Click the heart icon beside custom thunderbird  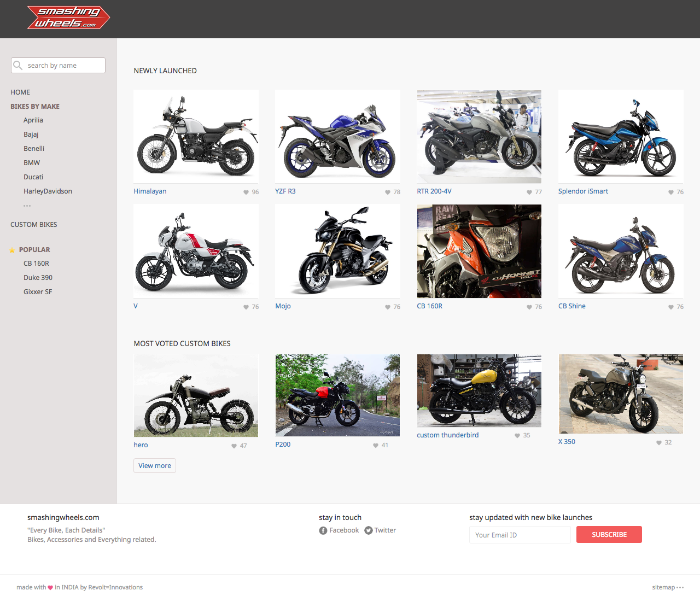(517, 436)
